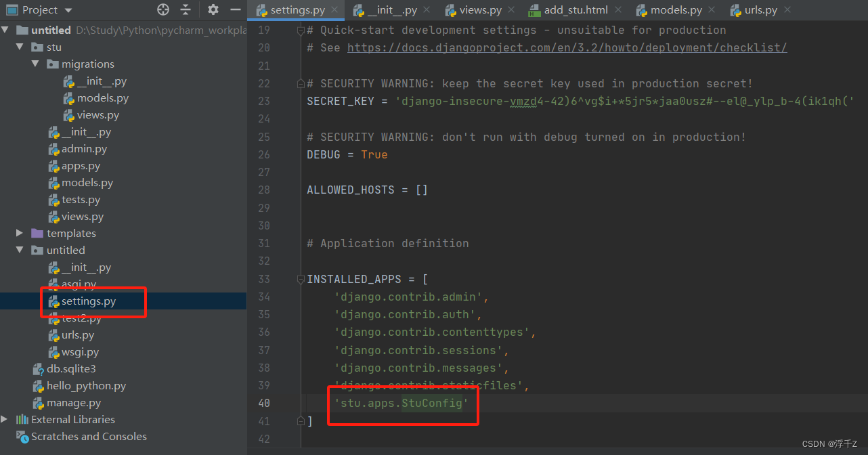Click line number 26 in the gutter
The height and width of the screenshot is (455, 868).
click(264, 154)
